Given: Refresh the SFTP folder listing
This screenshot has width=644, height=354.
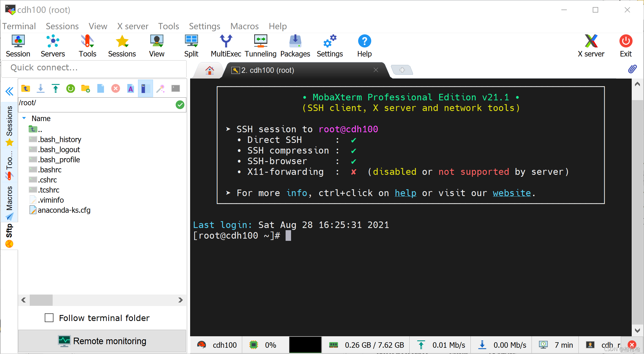Looking at the screenshot, I should pyautogui.click(x=71, y=88).
